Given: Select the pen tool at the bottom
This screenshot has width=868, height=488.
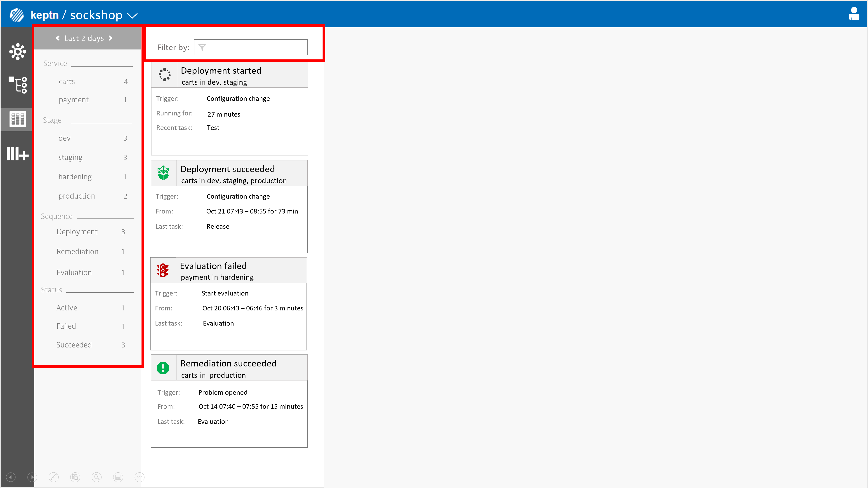Looking at the screenshot, I should (x=54, y=477).
